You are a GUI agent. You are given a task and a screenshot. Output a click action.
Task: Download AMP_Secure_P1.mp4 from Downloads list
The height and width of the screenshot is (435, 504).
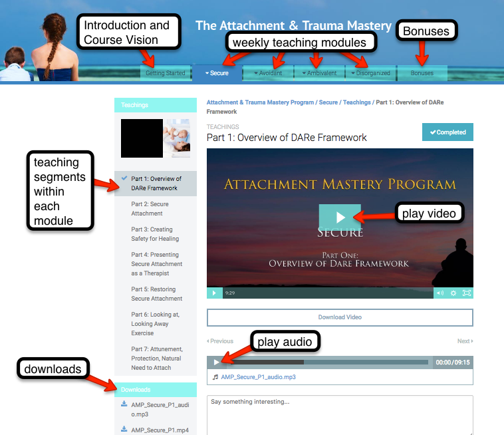point(160,430)
